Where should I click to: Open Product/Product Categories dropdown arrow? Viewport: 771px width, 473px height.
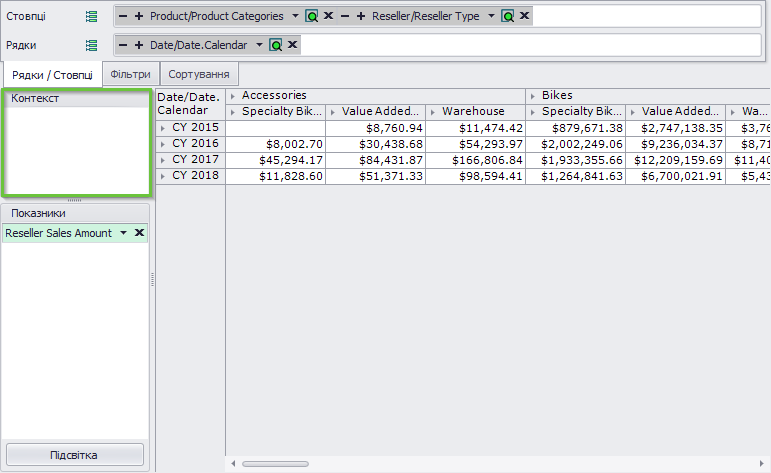[295, 16]
